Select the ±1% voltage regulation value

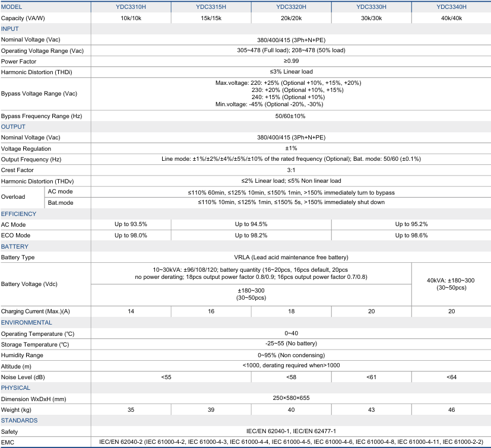click(x=292, y=148)
